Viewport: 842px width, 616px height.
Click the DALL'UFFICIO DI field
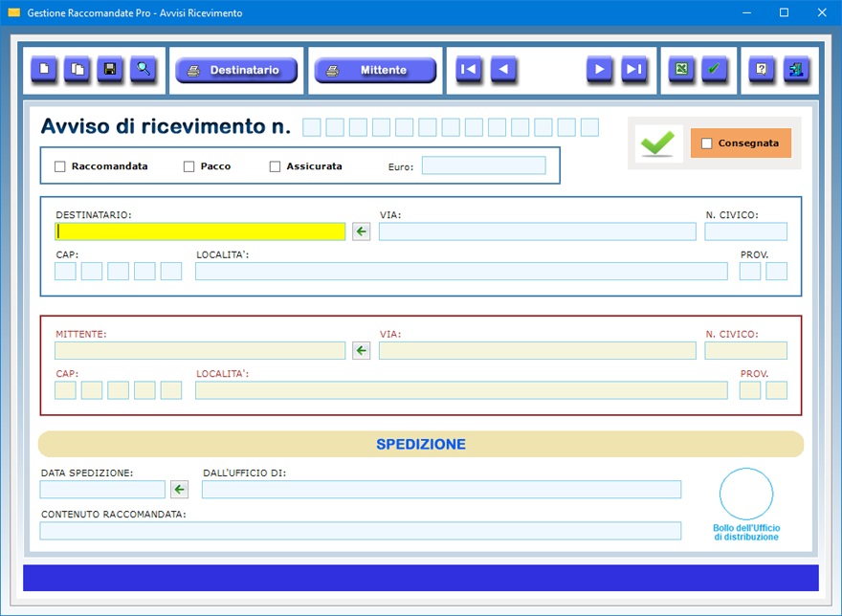click(441, 489)
